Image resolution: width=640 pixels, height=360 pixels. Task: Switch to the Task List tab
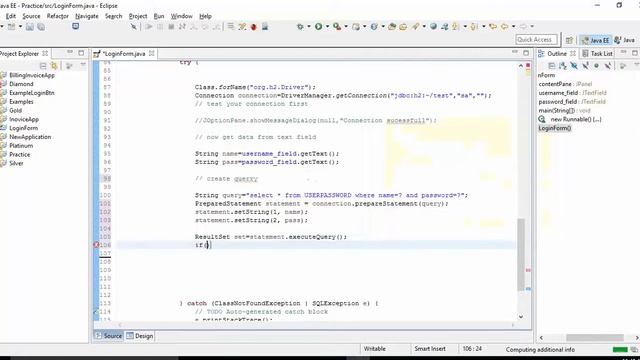pos(597,53)
